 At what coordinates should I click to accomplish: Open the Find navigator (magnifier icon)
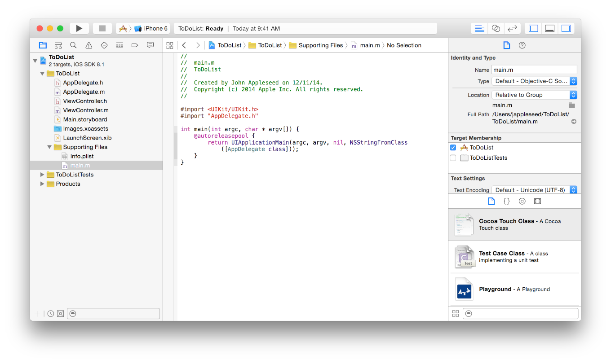(x=73, y=45)
